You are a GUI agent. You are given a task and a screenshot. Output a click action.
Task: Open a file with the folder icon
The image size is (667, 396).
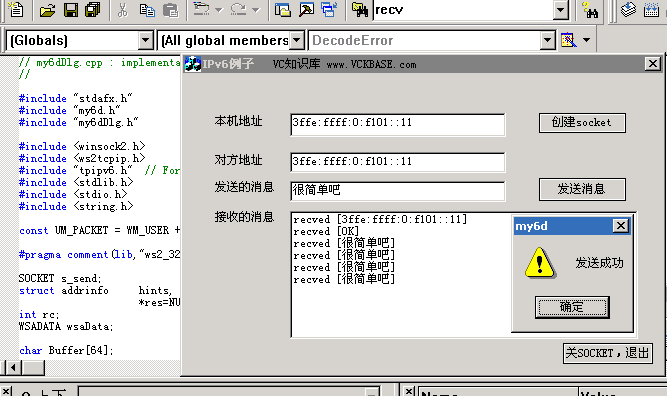pos(47,9)
